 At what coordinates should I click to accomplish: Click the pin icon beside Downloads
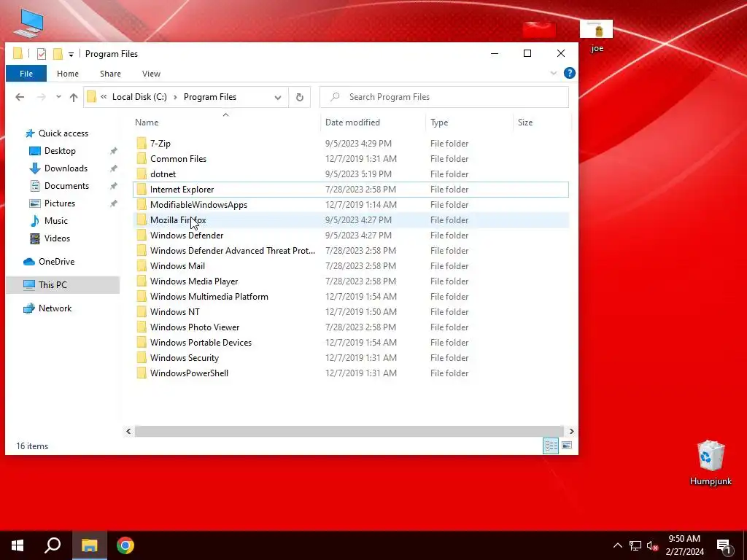click(113, 168)
